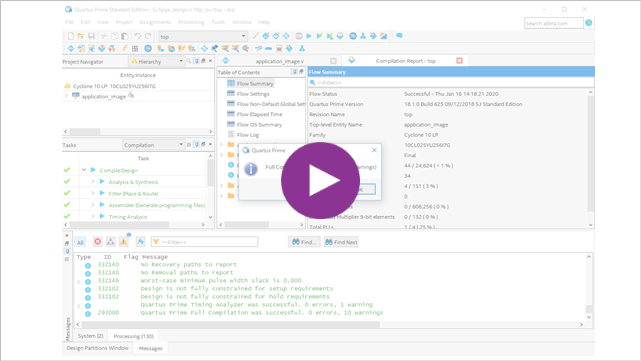This screenshot has width=641, height=361.
Task: Click the grey Stop Processing toolbar icon
Action: (x=299, y=36)
